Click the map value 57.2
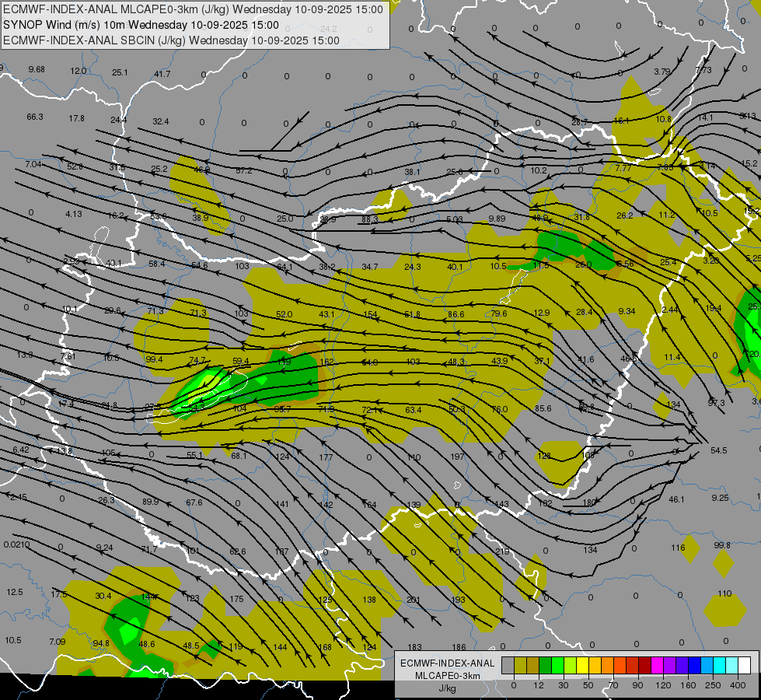 click(244, 170)
